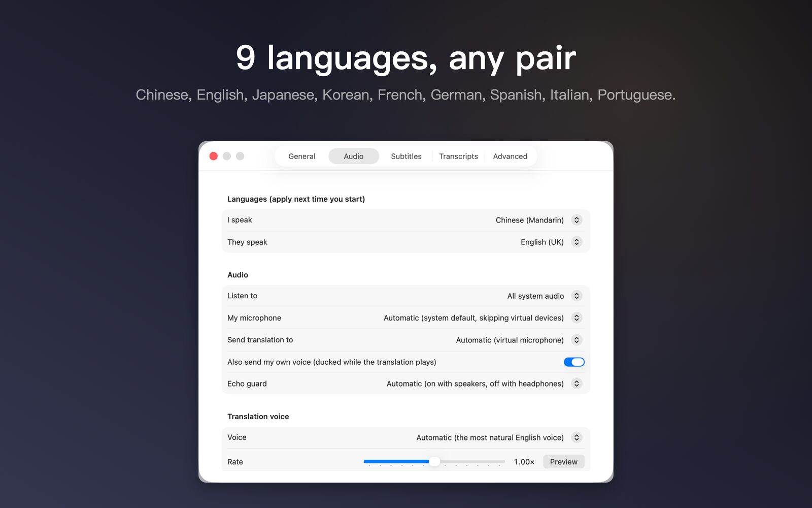Click the 1.00× rate value
Screen dimensions: 812x508
pyautogui.click(x=524, y=462)
